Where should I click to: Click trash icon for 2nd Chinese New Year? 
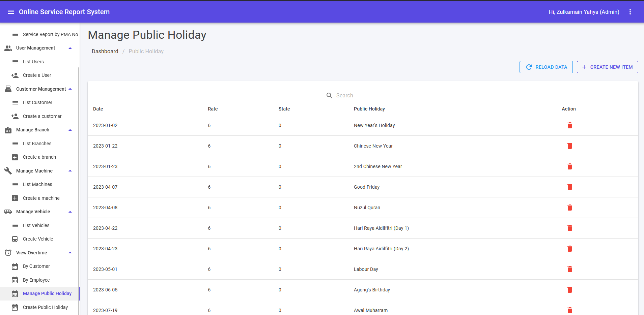point(570,166)
